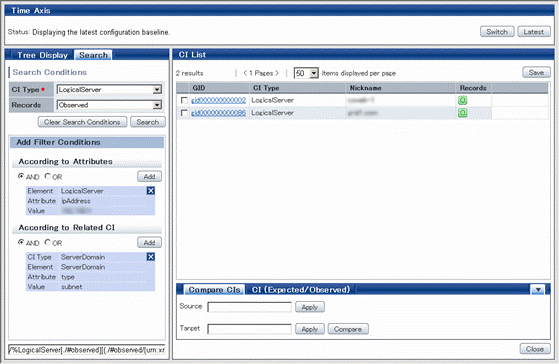This screenshot has width=559, height=364.
Task: Click the subnet value text
Action: (x=72, y=287)
